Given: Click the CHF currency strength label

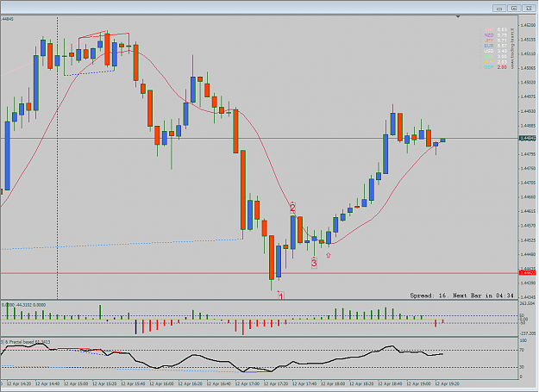Looking at the screenshot, I should 488,30.
